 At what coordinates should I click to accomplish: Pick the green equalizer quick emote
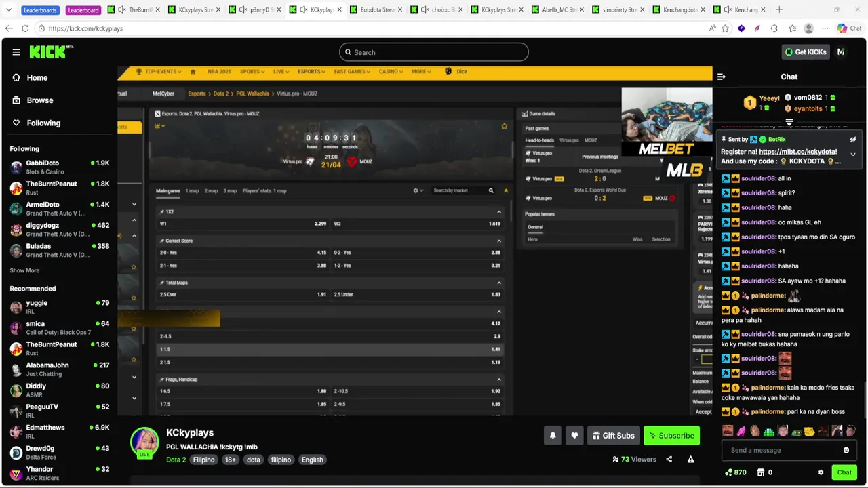click(x=768, y=431)
